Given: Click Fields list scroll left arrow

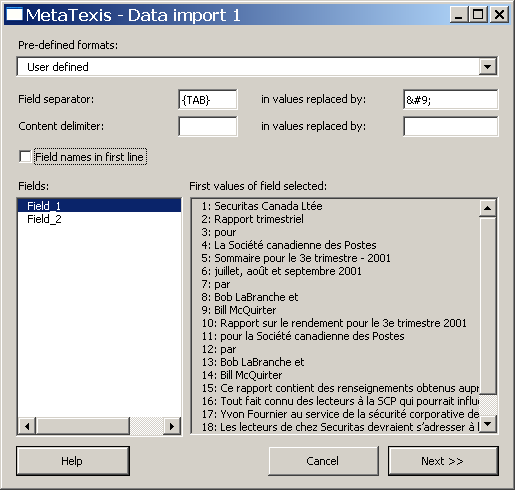Looking at the screenshot, I should [x=27, y=426].
